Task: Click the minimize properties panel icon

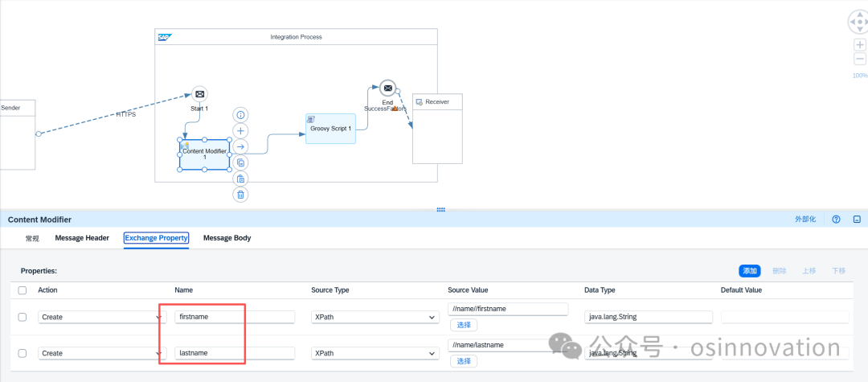Action: coord(857,220)
